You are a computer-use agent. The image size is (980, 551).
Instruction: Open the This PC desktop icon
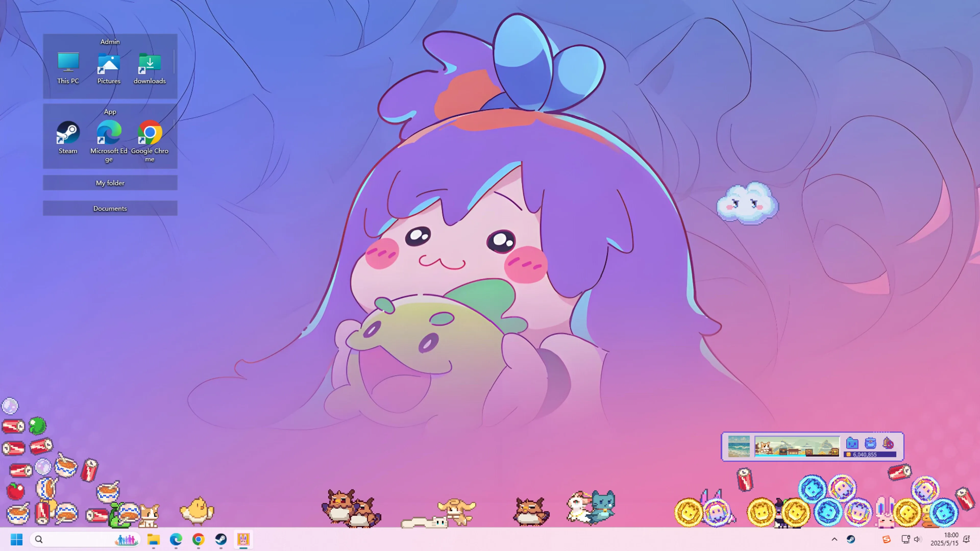tap(68, 68)
